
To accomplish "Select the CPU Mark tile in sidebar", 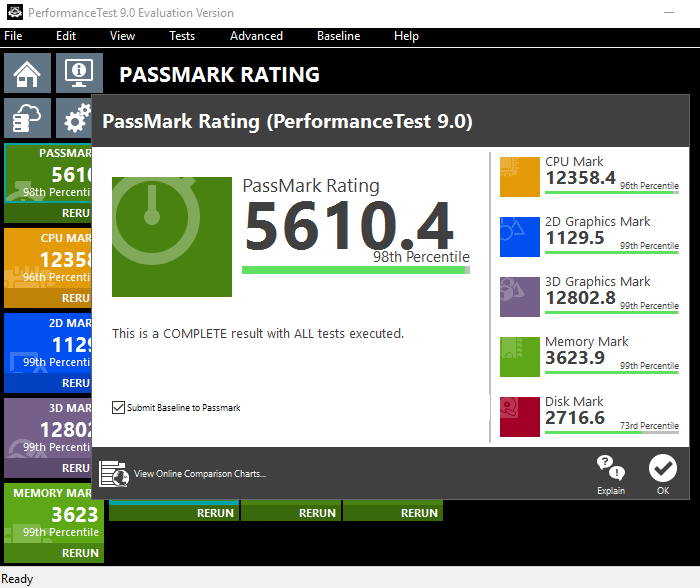I will tap(48, 260).
